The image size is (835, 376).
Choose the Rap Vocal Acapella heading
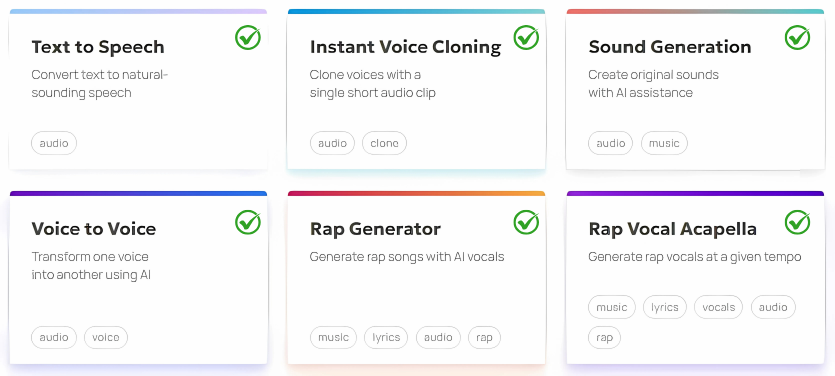pos(673,229)
